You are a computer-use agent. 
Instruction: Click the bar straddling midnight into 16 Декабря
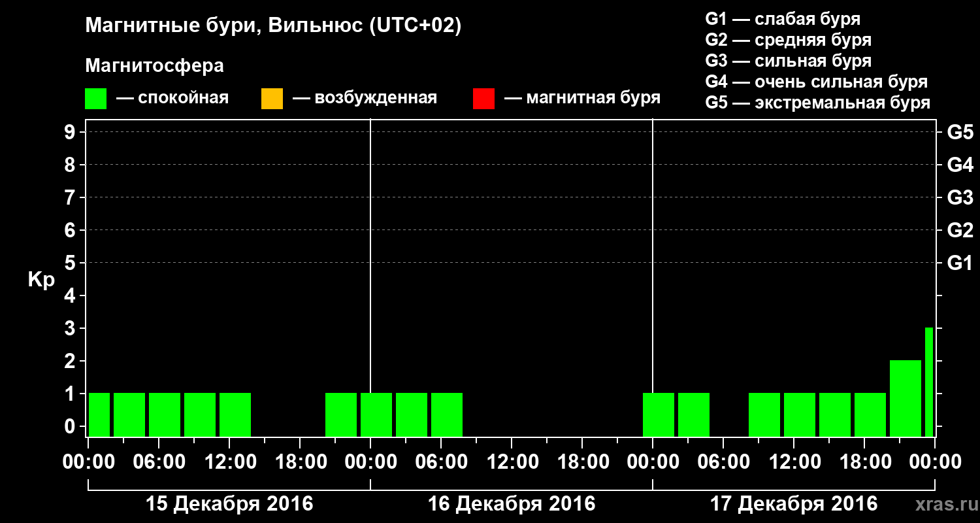click(x=376, y=414)
